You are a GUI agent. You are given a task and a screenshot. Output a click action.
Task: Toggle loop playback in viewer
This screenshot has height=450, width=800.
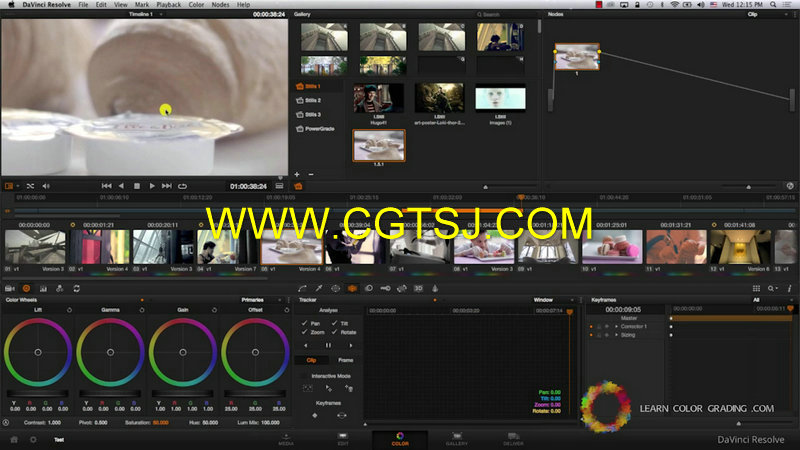tap(182, 186)
